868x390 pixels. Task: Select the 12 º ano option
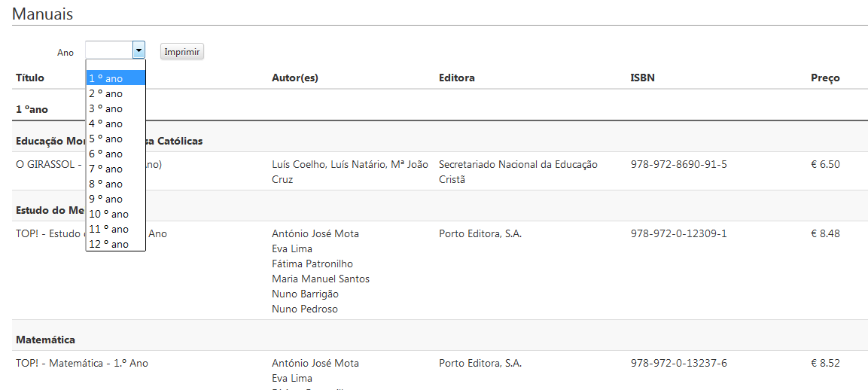114,244
